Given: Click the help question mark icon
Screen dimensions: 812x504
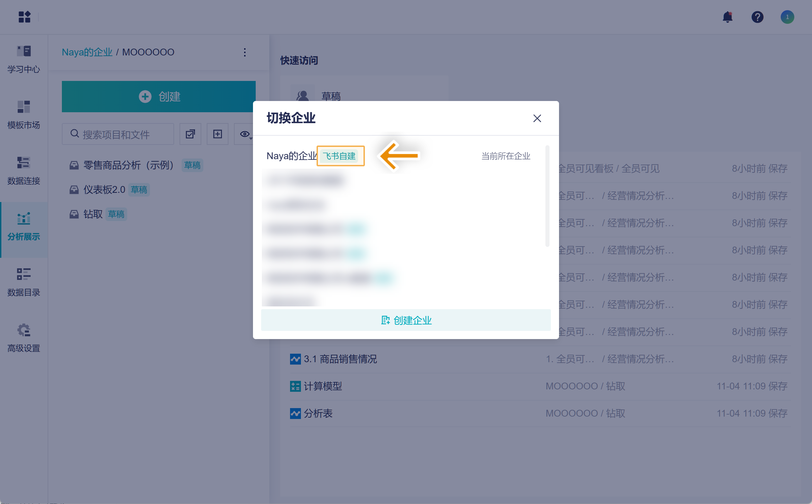Looking at the screenshot, I should (x=757, y=17).
